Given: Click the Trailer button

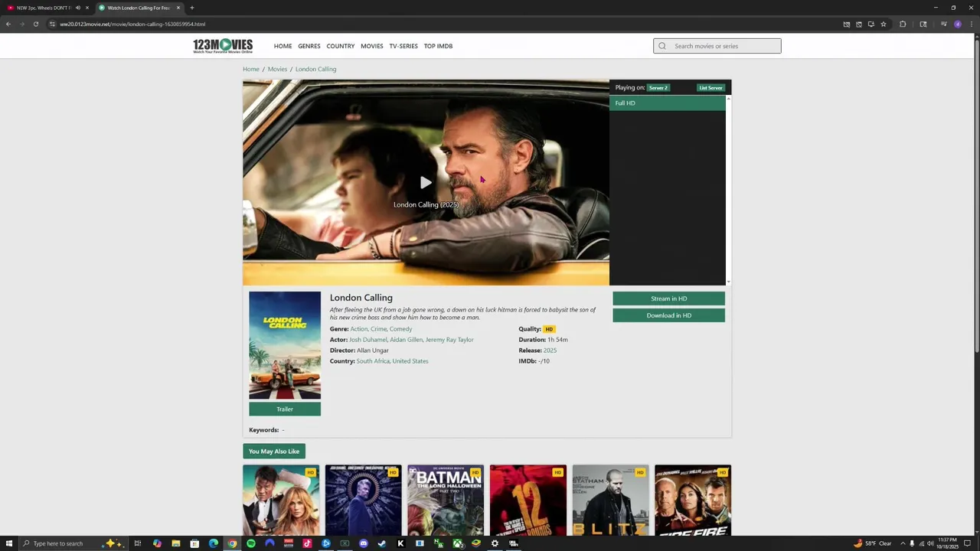Looking at the screenshot, I should pyautogui.click(x=285, y=409).
